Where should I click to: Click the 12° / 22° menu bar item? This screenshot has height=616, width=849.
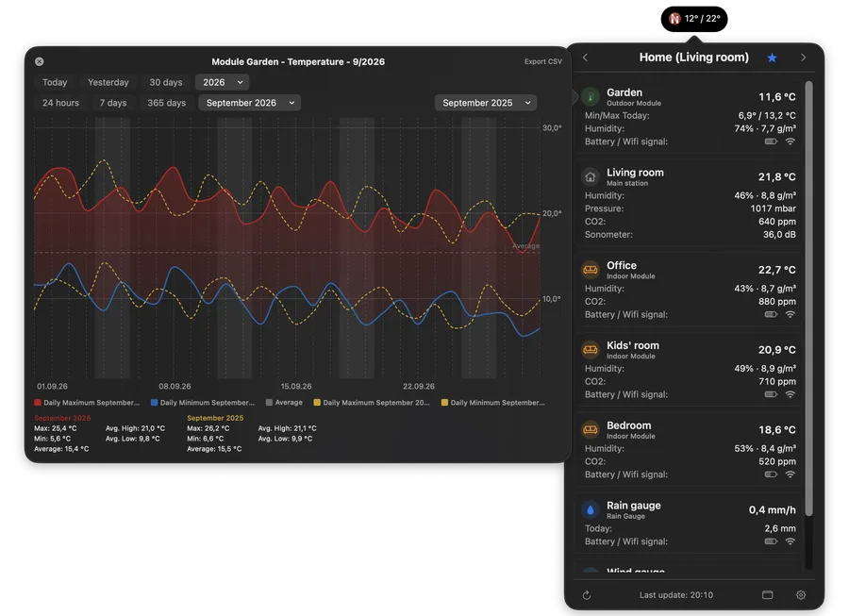pyautogui.click(x=694, y=19)
